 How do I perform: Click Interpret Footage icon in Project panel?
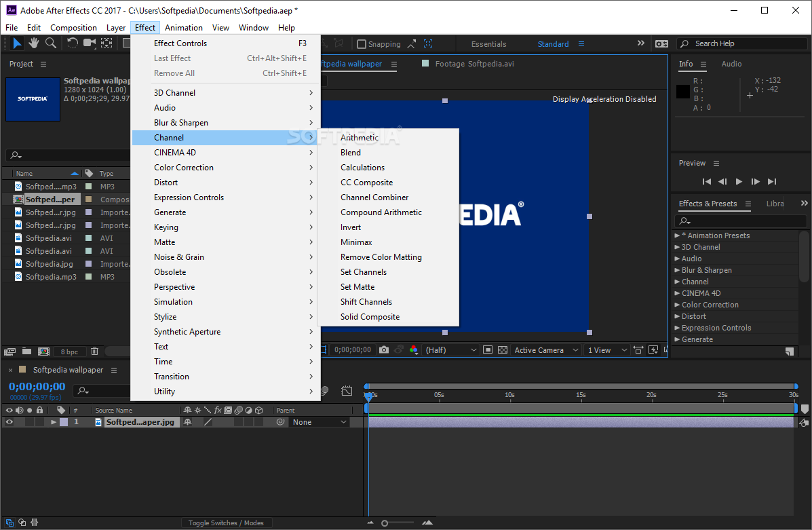[x=10, y=352]
